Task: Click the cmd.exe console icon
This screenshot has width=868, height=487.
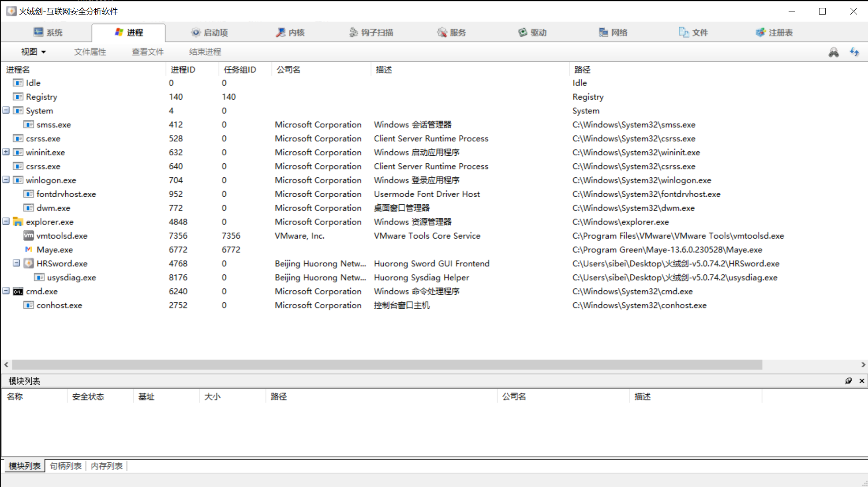Action: 18,291
